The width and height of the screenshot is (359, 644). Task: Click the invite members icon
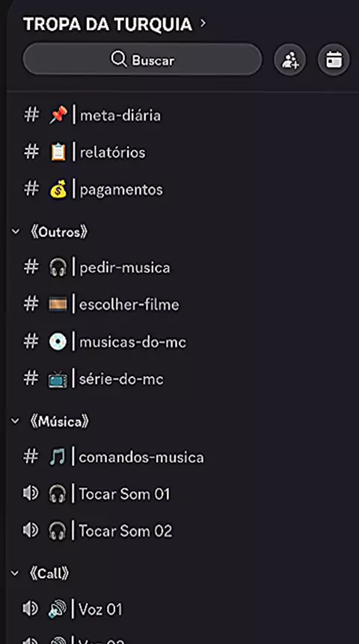point(290,60)
